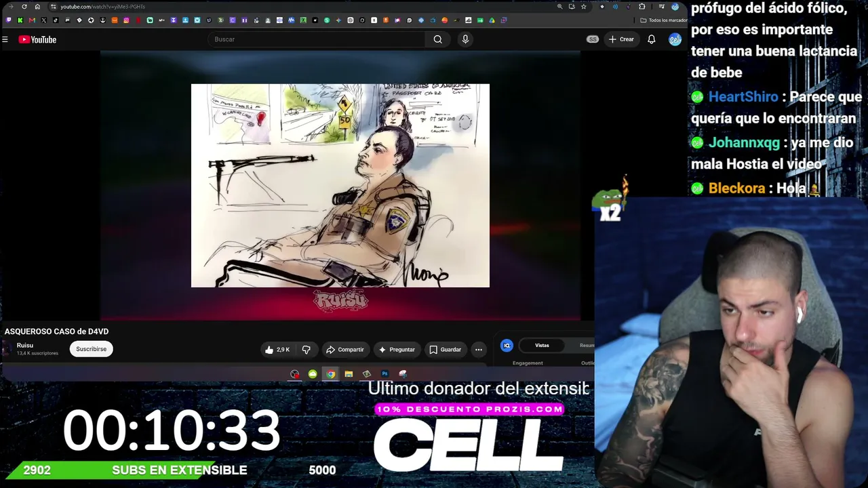Open the Kick bookmark icon

tap(20, 20)
